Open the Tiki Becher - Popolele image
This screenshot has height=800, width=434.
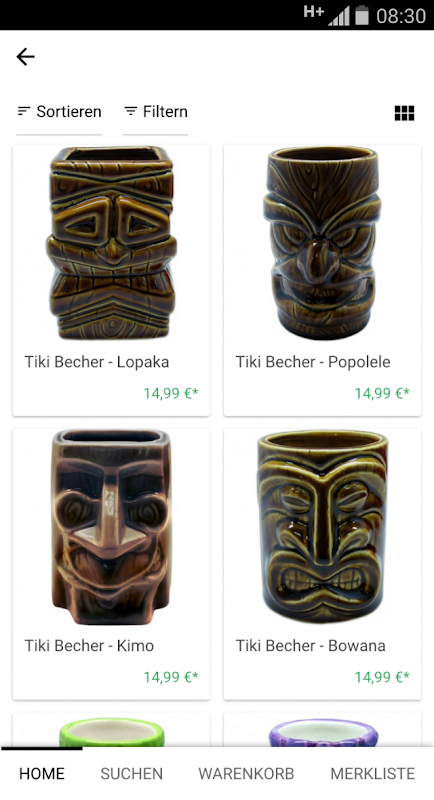click(x=322, y=243)
